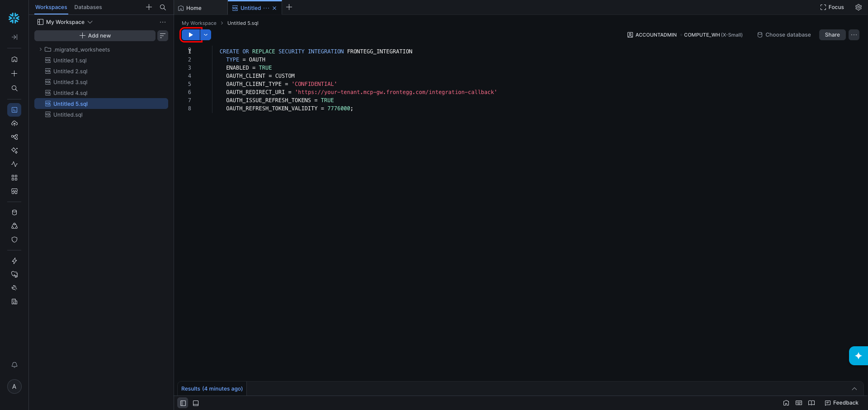Image resolution: width=868 pixels, height=410 pixels.
Task: Click the Create plus icon in sidebar
Action: coord(14,74)
